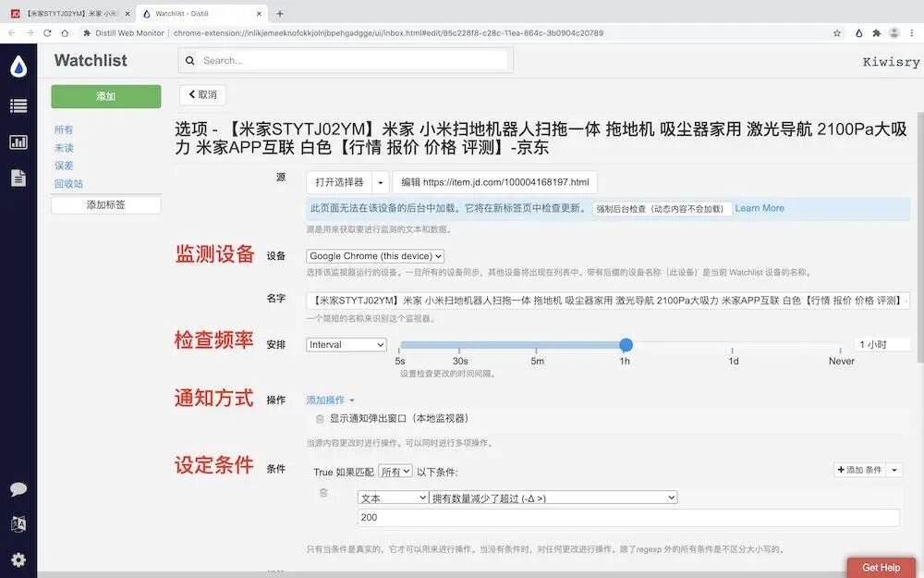Click the search magnifier icon
The width and height of the screenshot is (924, 578).
(x=189, y=60)
